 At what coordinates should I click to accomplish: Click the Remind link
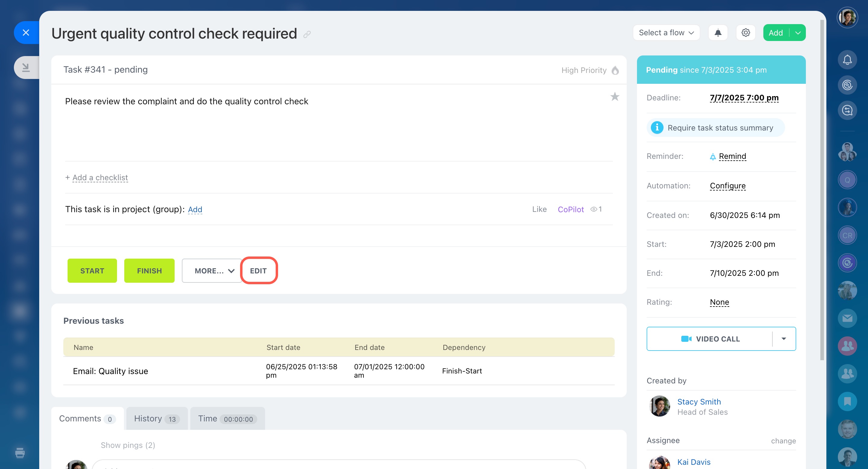pos(732,156)
